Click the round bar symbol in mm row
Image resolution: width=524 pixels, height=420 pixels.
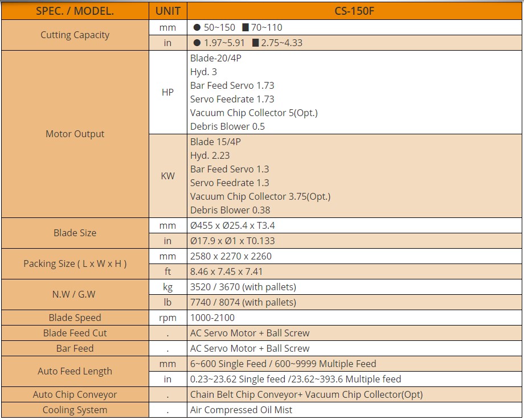click(x=197, y=27)
